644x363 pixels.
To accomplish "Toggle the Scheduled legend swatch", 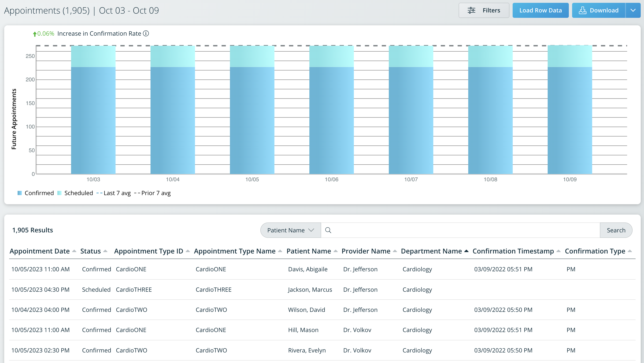I will click(x=59, y=193).
